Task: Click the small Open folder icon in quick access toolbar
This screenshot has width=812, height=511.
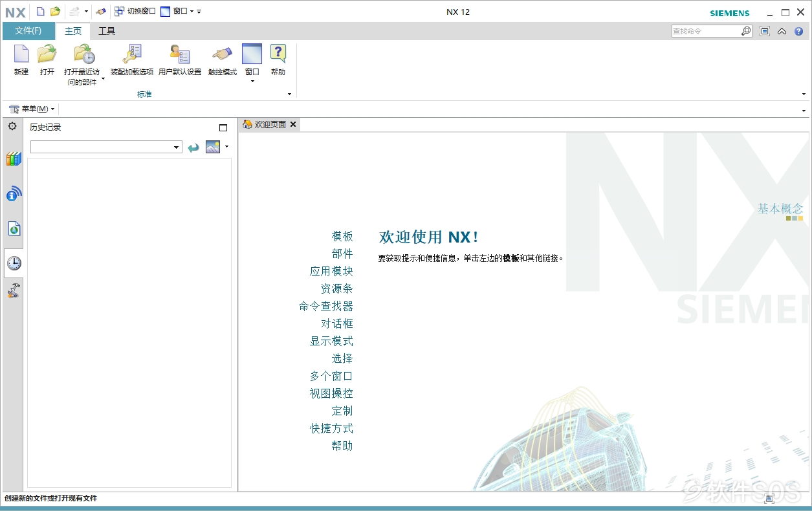Action: 56,11
